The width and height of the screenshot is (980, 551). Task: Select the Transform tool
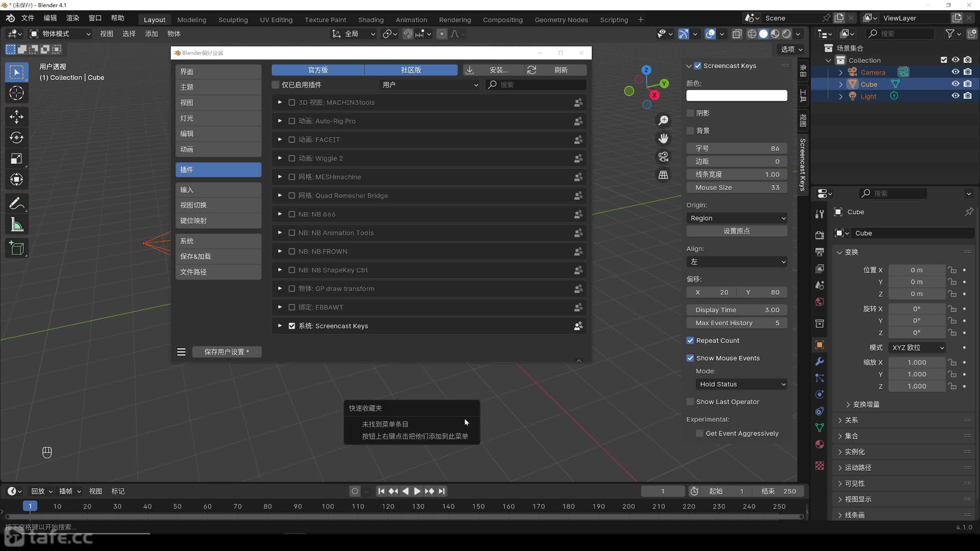tap(16, 179)
